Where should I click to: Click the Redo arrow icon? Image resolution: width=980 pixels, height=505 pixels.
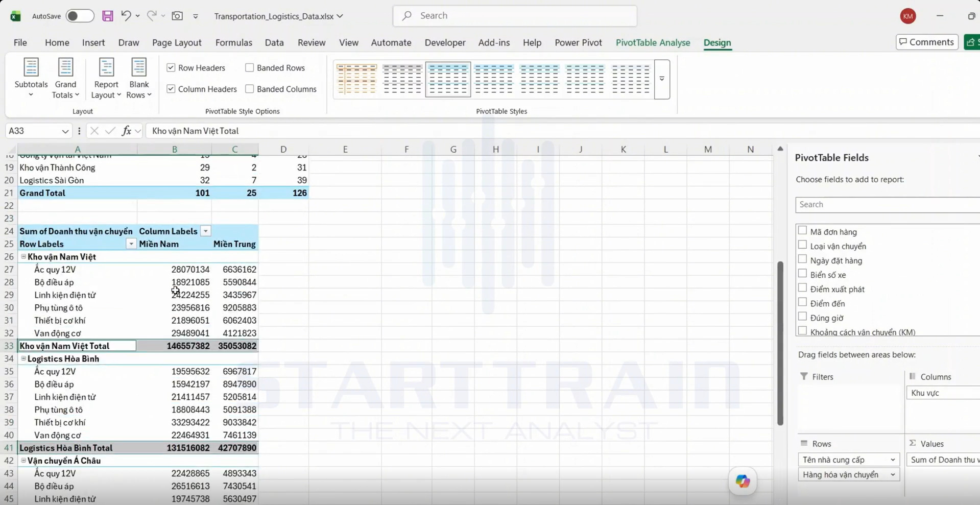point(152,16)
